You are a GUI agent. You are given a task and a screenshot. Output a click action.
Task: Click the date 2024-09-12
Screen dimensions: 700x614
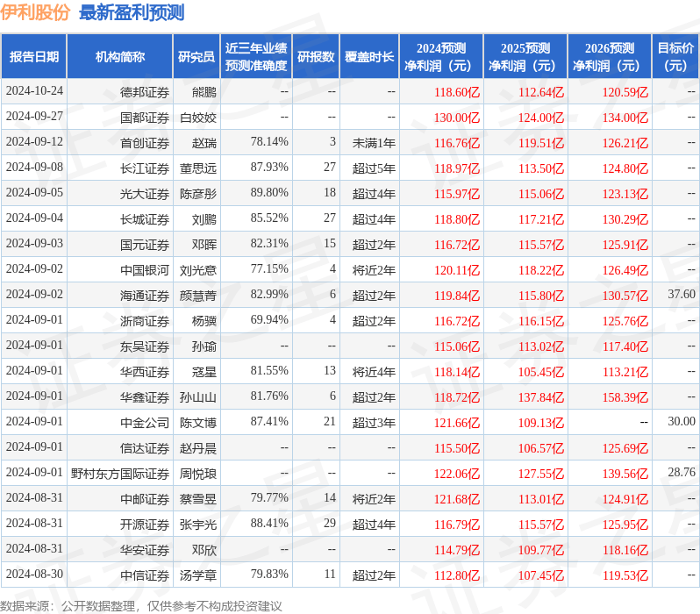pyautogui.click(x=34, y=141)
